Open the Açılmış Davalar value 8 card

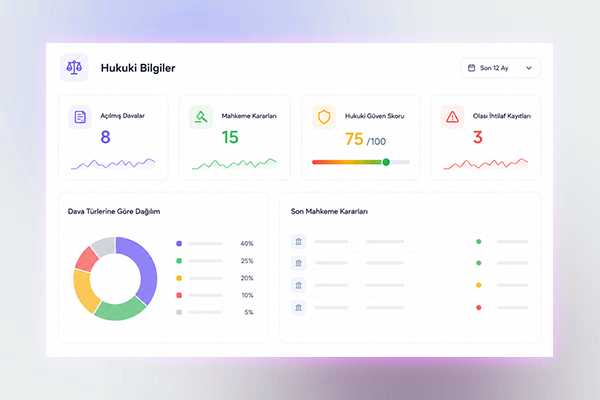pos(113,137)
